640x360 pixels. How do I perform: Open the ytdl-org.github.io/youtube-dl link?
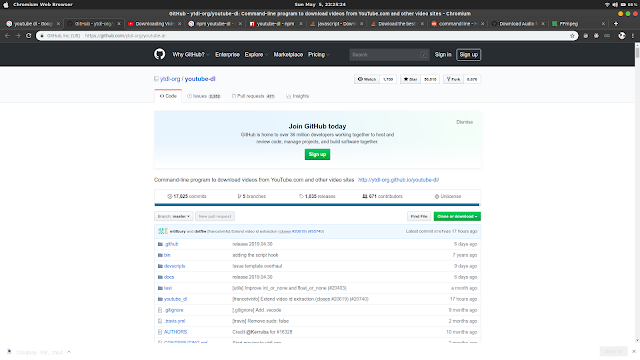click(x=398, y=180)
